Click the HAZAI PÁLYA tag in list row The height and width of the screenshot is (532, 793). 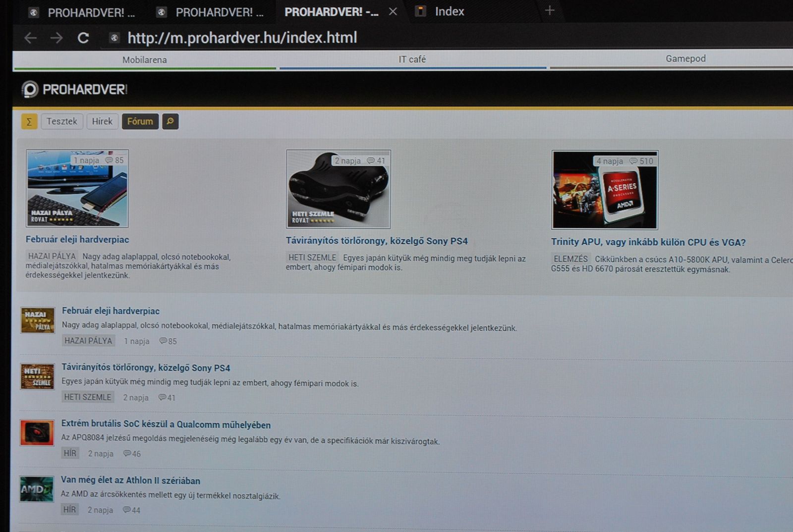[88, 341]
